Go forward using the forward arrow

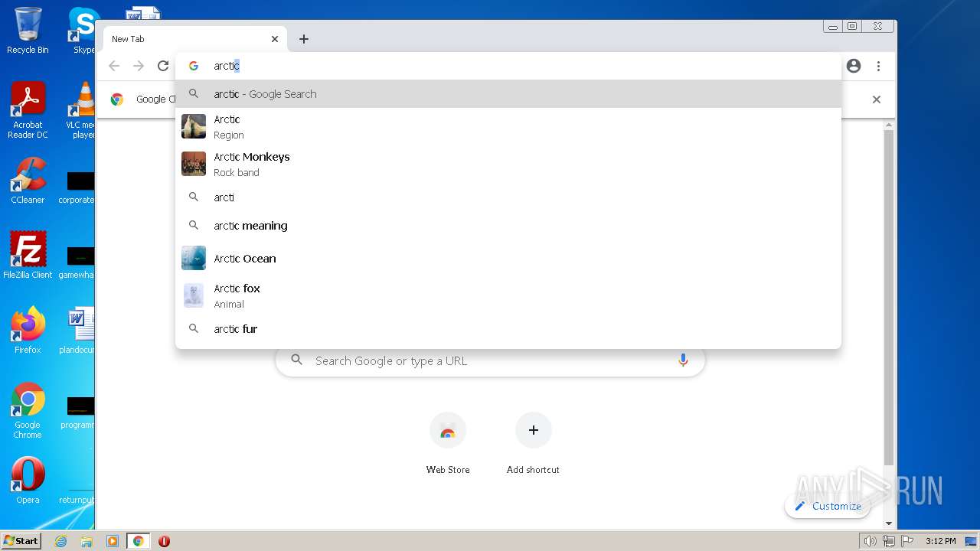click(x=139, y=66)
